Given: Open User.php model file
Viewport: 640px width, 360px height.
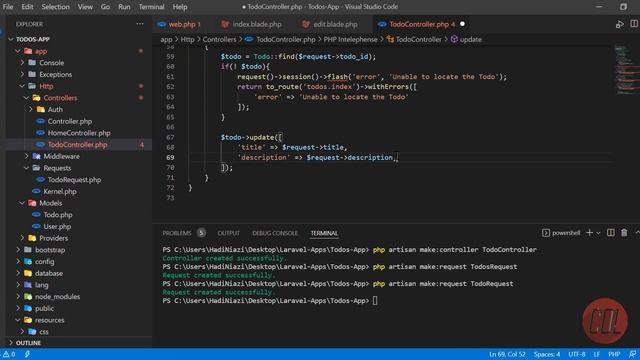Looking at the screenshot, I should 57,227.
